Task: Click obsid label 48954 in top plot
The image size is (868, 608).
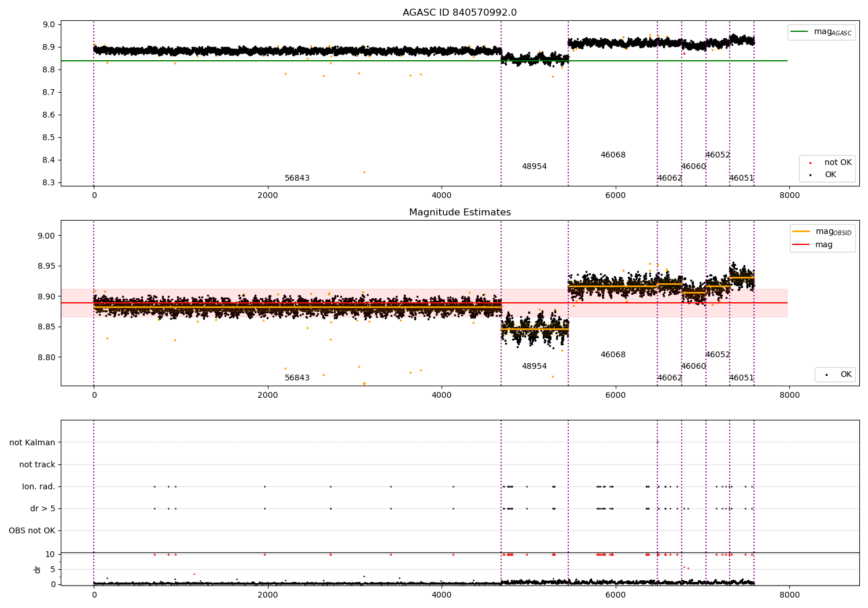Action: tap(534, 167)
